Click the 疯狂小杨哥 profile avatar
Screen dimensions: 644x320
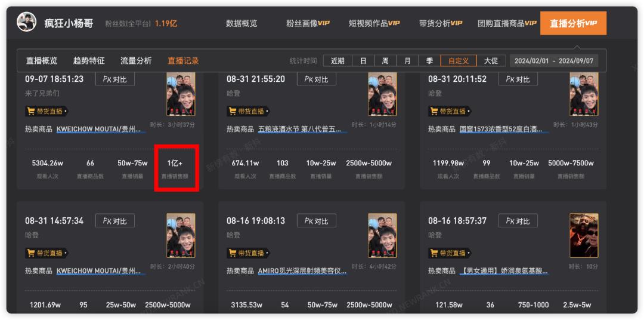click(27, 22)
